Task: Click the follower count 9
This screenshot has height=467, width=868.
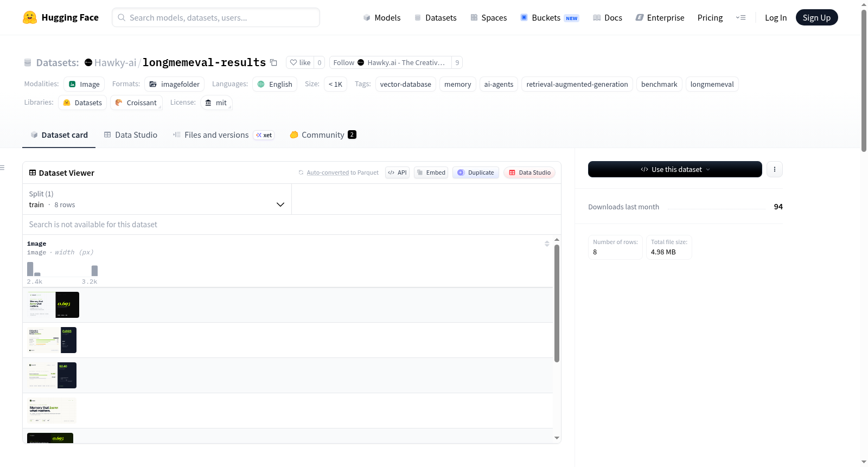Action: click(x=457, y=62)
